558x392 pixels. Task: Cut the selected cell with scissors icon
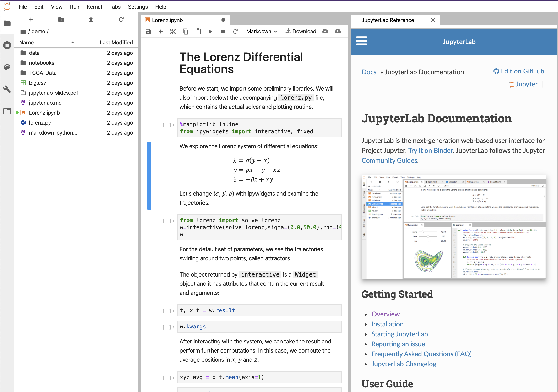173,32
